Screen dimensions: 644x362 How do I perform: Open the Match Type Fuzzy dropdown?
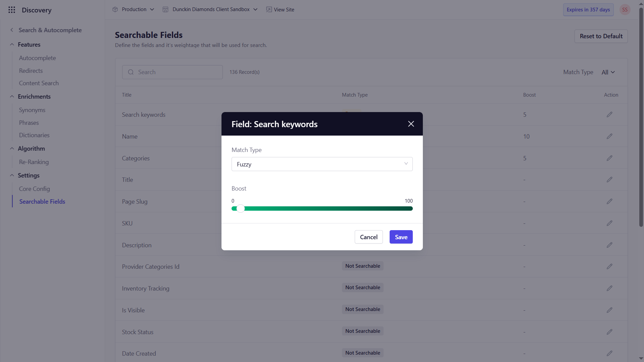pos(322,164)
